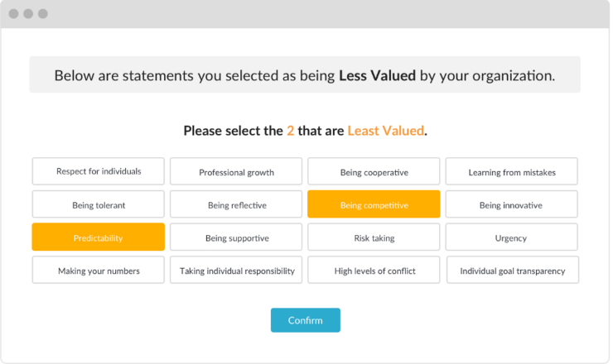Select the Risk taking option
This screenshot has height=364, width=613.
374,237
